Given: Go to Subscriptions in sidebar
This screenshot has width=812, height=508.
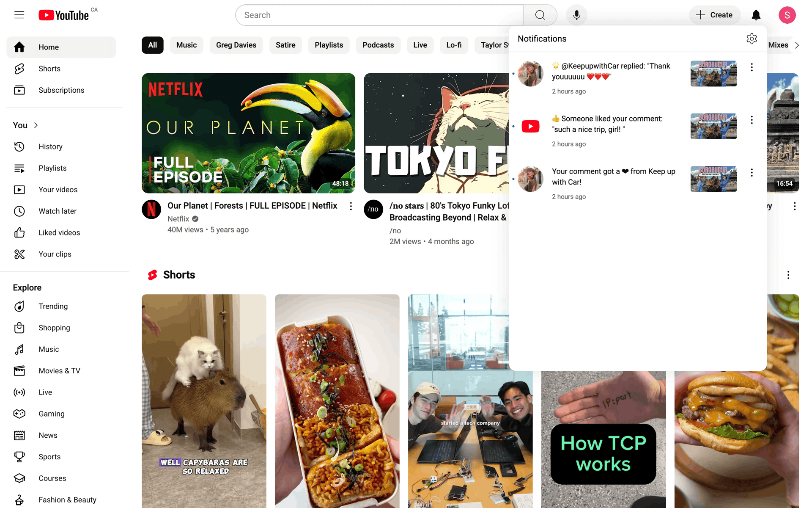Looking at the screenshot, I should [x=61, y=90].
